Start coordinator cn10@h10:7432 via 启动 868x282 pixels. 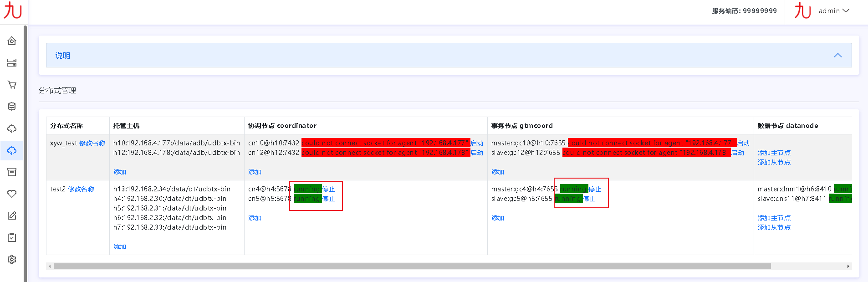(x=477, y=143)
